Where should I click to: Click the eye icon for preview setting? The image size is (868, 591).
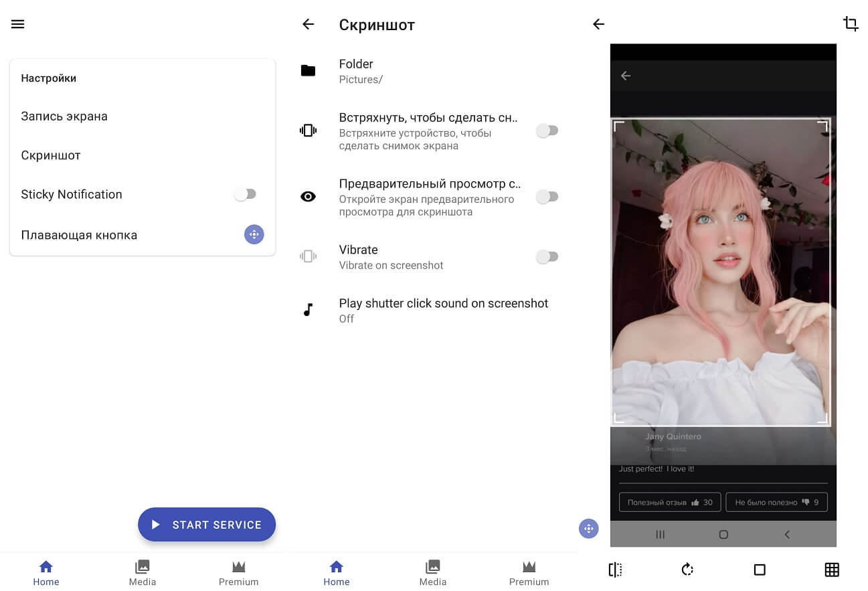(x=308, y=196)
